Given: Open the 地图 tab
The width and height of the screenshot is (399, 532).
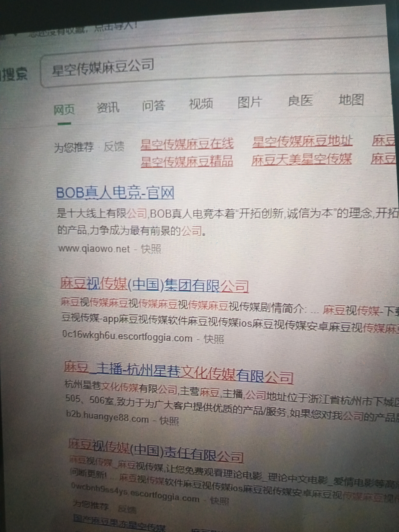Looking at the screenshot, I should click(x=351, y=100).
